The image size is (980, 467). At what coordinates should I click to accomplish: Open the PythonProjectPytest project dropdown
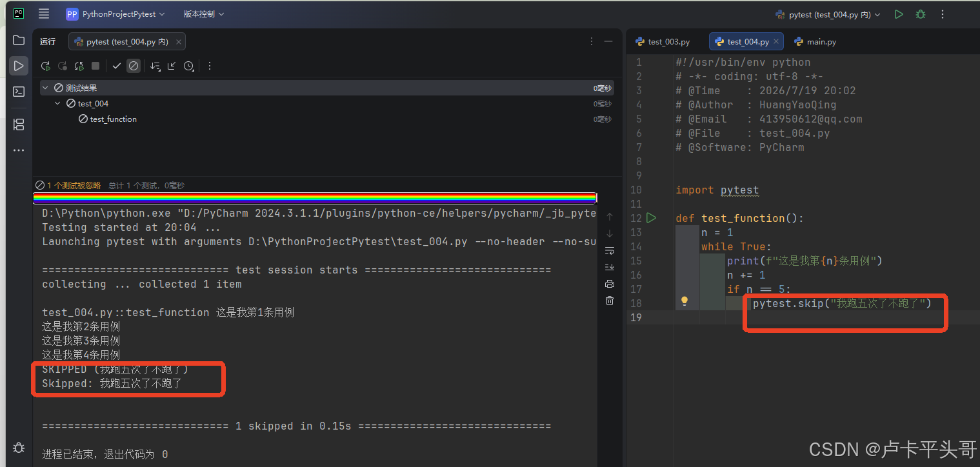(115, 14)
